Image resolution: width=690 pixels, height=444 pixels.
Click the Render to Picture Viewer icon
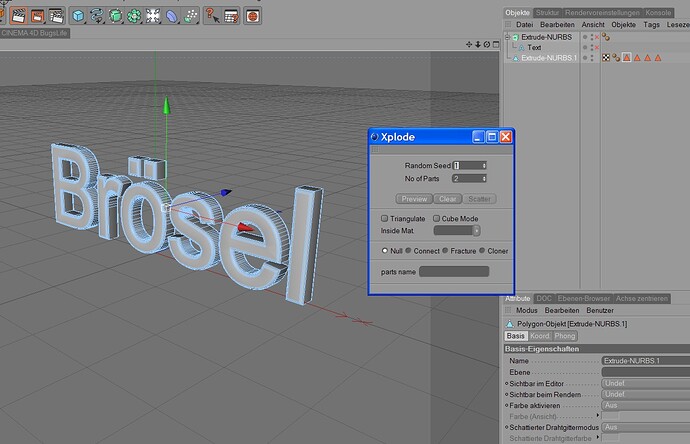(37, 16)
